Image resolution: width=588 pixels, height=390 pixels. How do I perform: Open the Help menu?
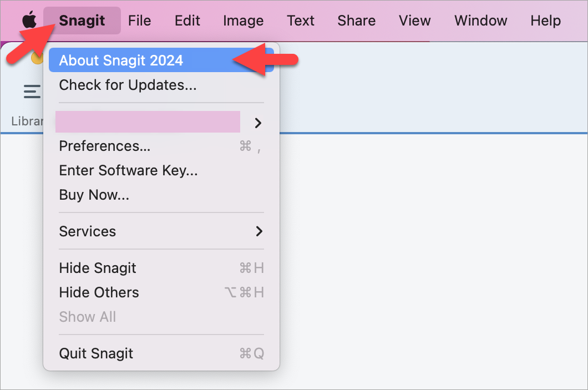click(545, 21)
